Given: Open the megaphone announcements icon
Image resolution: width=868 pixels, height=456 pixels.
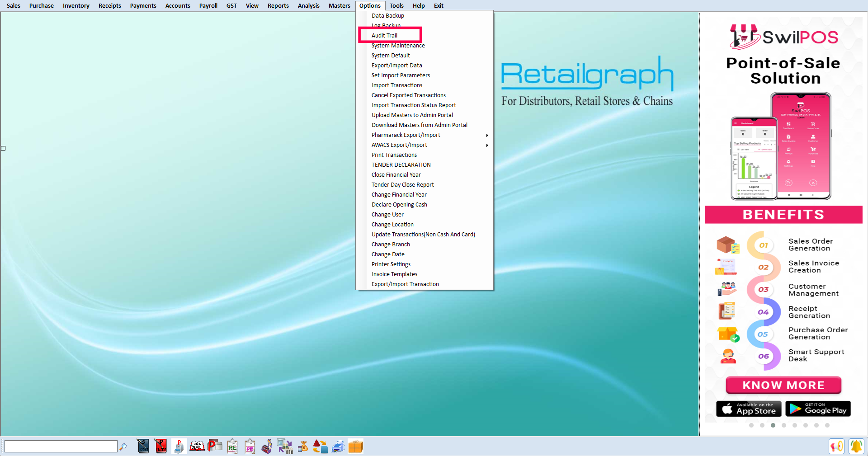Looking at the screenshot, I should pyautogui.click(x=836, y=447).
